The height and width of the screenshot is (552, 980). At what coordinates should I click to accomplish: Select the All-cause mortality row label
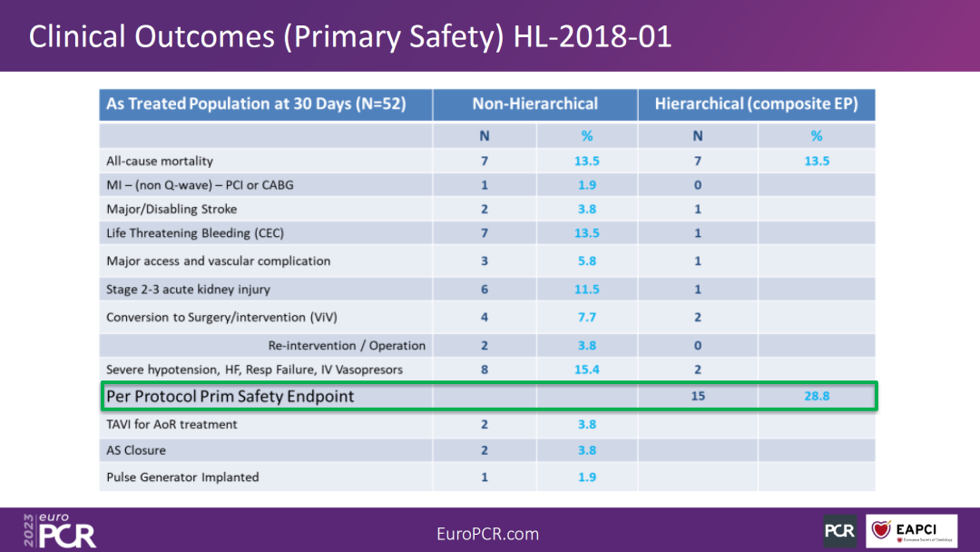[x=160, y=162]
